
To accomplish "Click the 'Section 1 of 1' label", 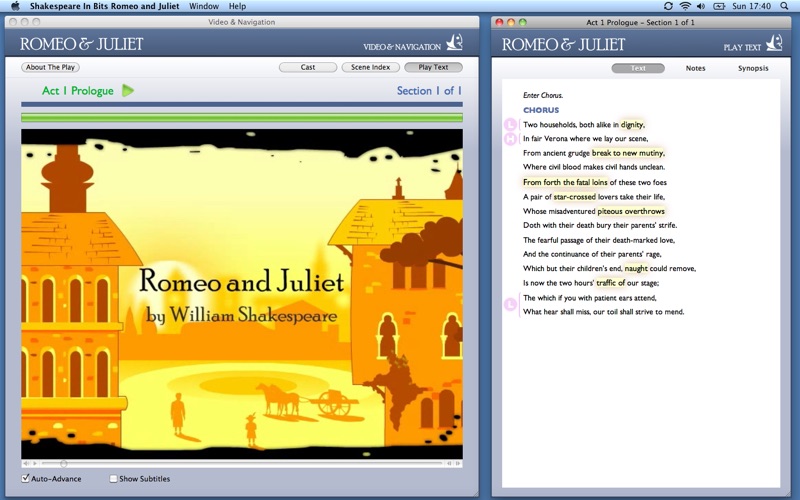I will 429,91.
